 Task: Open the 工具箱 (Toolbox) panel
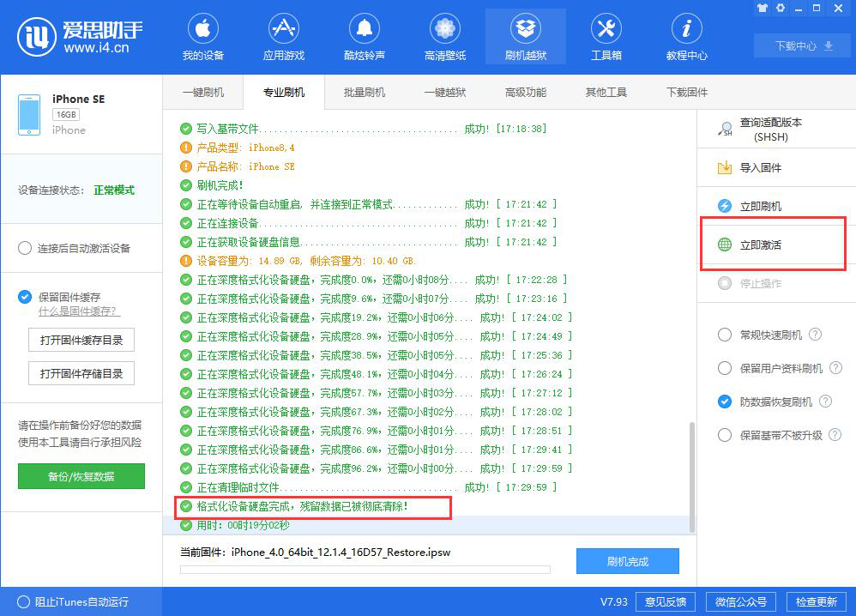[606, 36]
